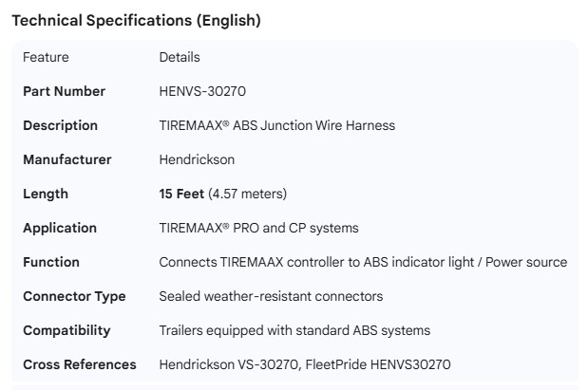Click the Technical Specifications (English) heading
588x390 pixels.
pyautogui.click(x=136, y=20)
